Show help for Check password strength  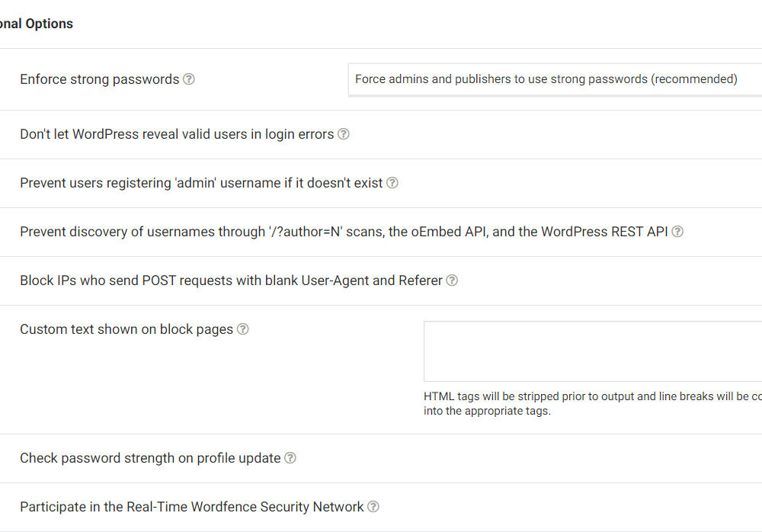(x=290, y=458)
